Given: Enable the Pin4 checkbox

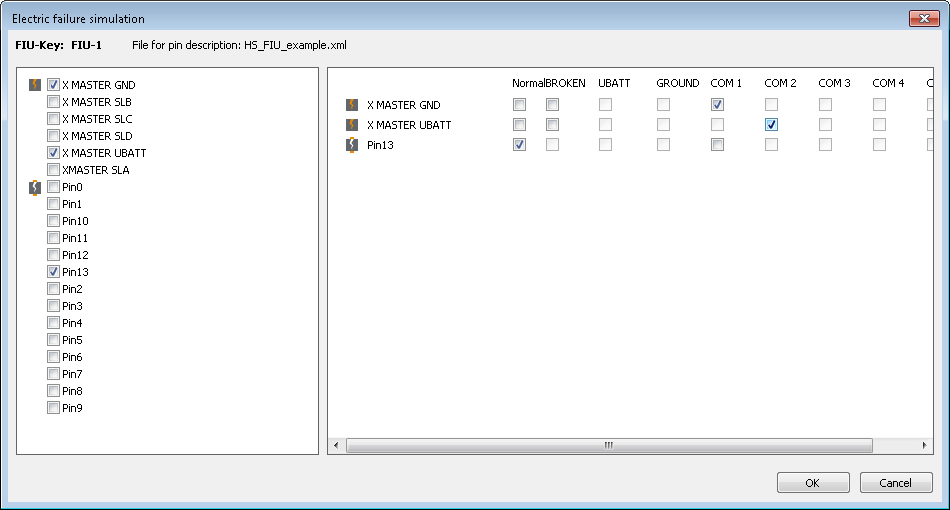Looking at the screenshot, I should tap(53, 322).
